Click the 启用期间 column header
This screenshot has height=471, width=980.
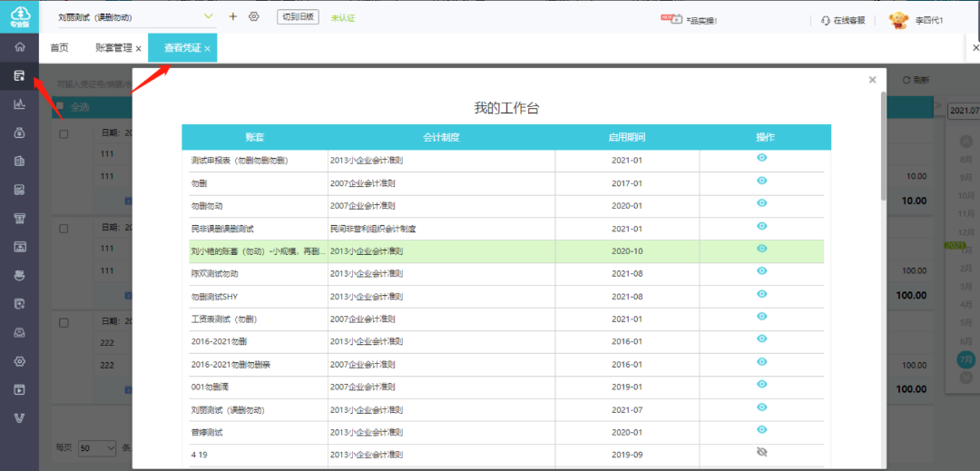pos(627,137)
